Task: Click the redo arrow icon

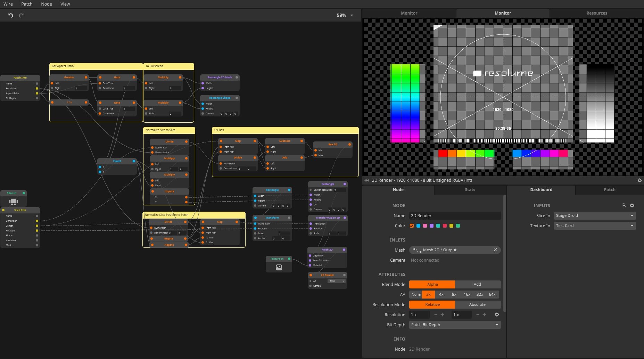Action: [x=21, y=15]
